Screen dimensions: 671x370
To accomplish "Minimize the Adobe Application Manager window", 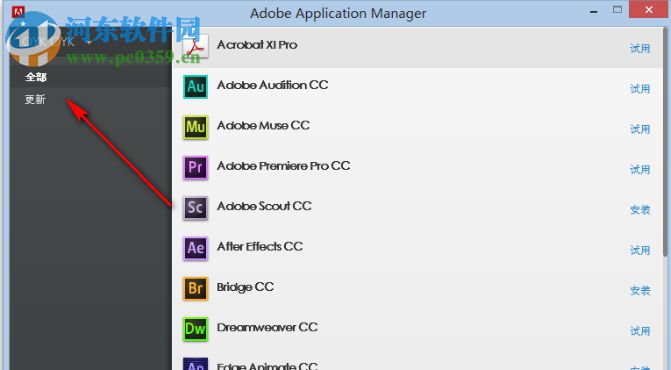I will (x=594, y=12).
